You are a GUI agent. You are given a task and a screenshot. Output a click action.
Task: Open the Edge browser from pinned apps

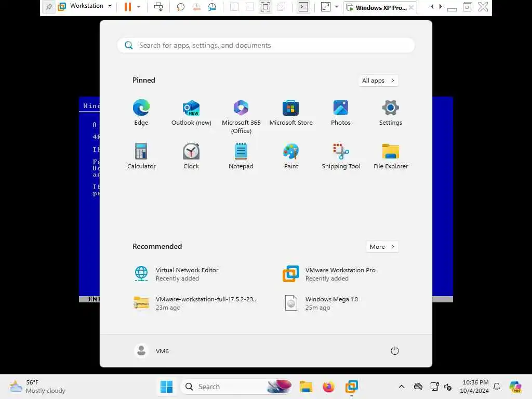tap(141, 113)
